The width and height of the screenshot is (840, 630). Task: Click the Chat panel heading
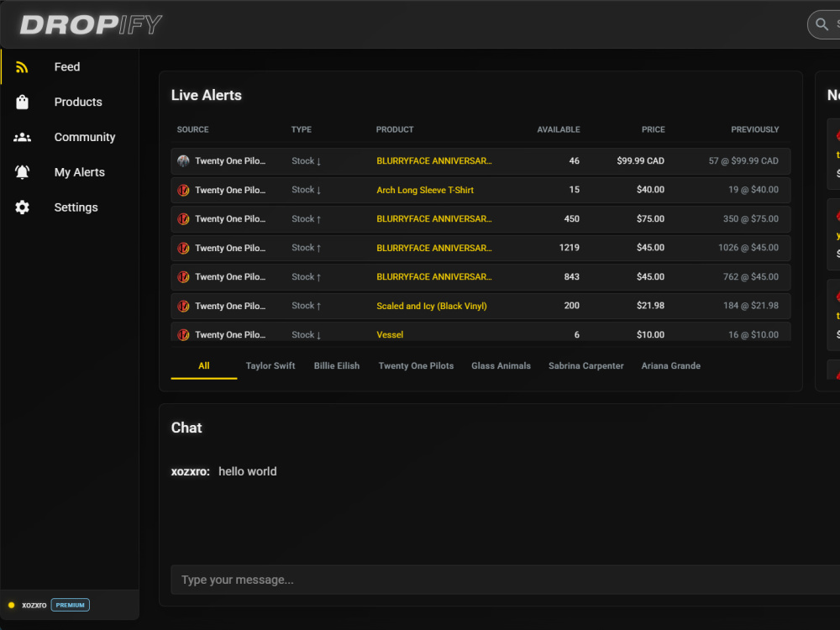pos(186,428)
